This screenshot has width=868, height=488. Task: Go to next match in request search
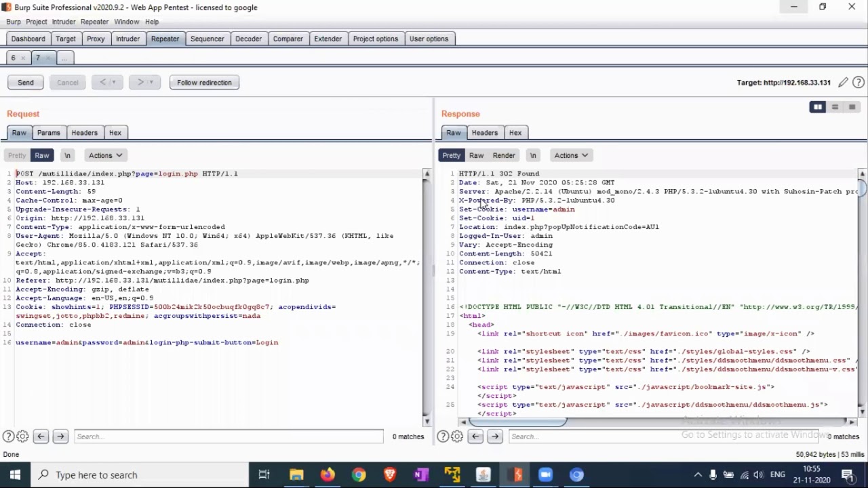[x=60, y=436]
